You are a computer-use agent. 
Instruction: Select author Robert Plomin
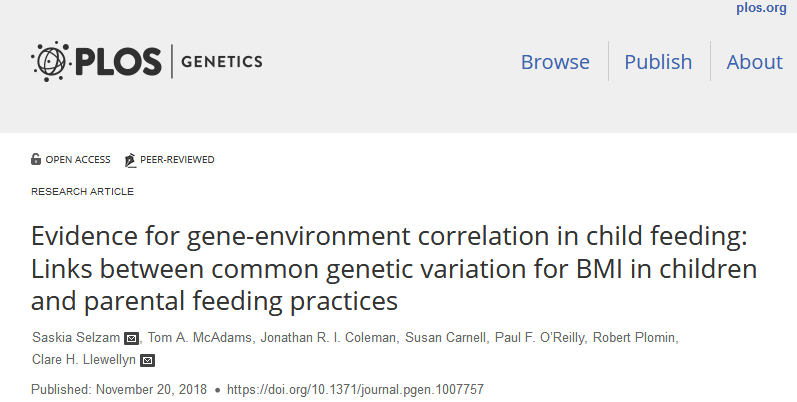pyautogui.click(x=634, y=337)
